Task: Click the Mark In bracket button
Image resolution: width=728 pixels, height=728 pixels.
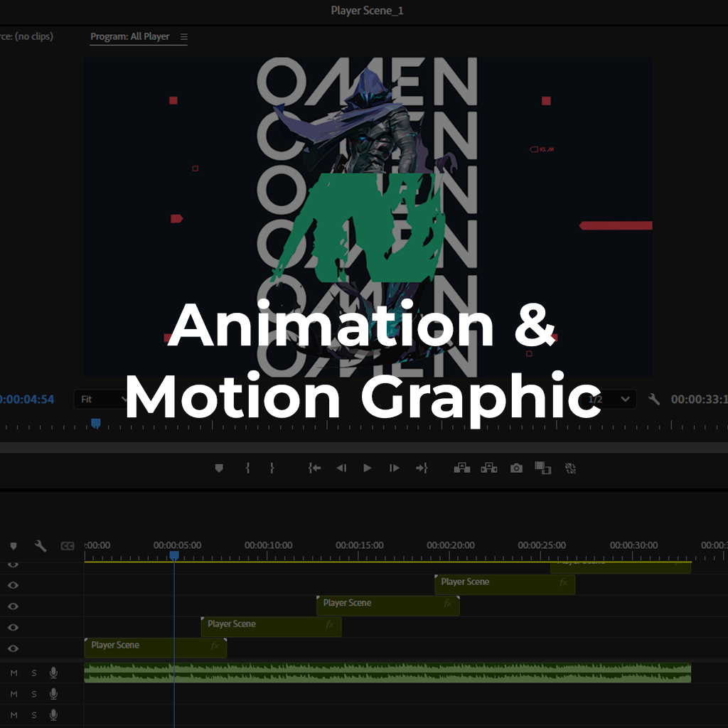Action: coord(247,468)
